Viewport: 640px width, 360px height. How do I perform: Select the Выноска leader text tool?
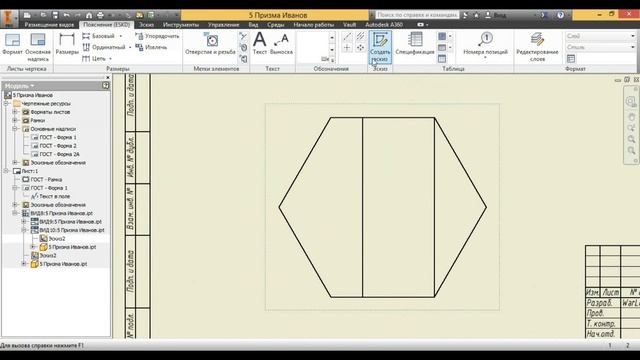[281, 44]
